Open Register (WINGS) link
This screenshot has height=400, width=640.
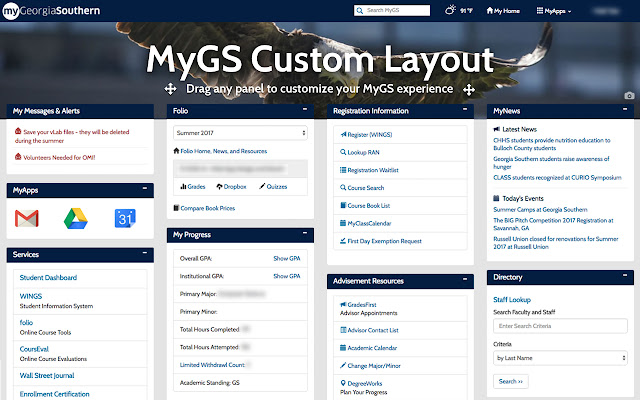[366, 135]
